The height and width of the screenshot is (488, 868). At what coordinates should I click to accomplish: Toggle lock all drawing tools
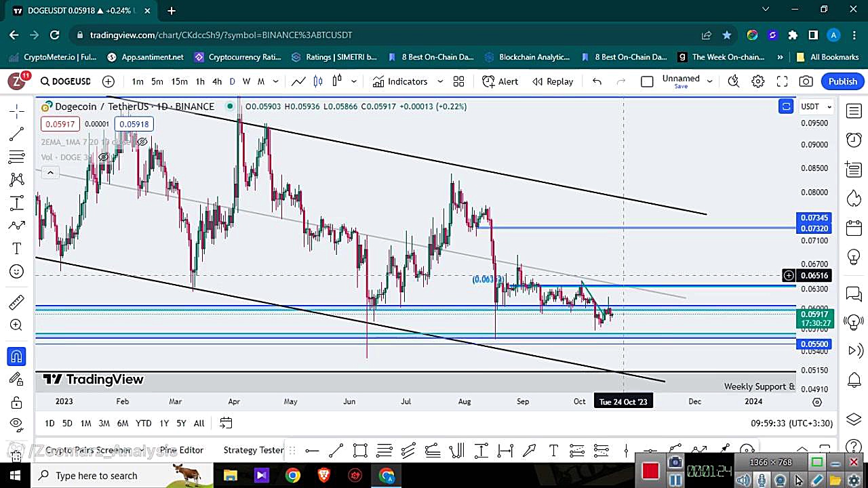click(17, 403)
